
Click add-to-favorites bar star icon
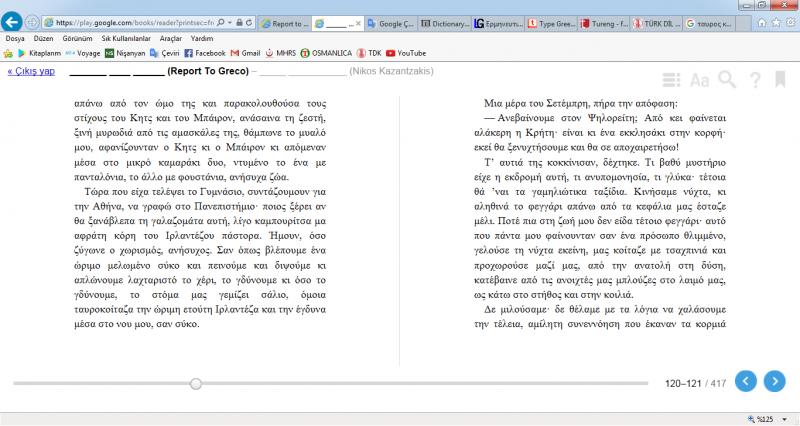(x=8, y=53)
